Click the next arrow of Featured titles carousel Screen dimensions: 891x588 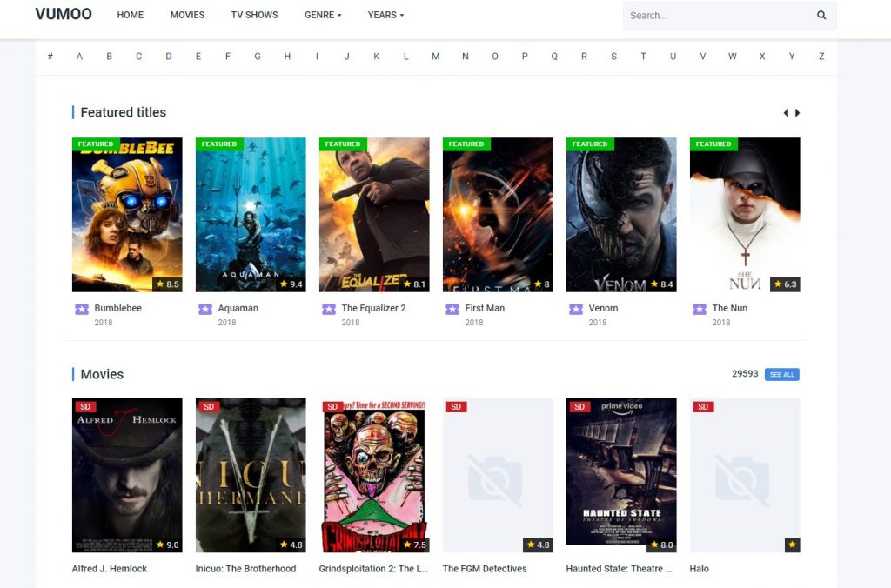(799, 112)
